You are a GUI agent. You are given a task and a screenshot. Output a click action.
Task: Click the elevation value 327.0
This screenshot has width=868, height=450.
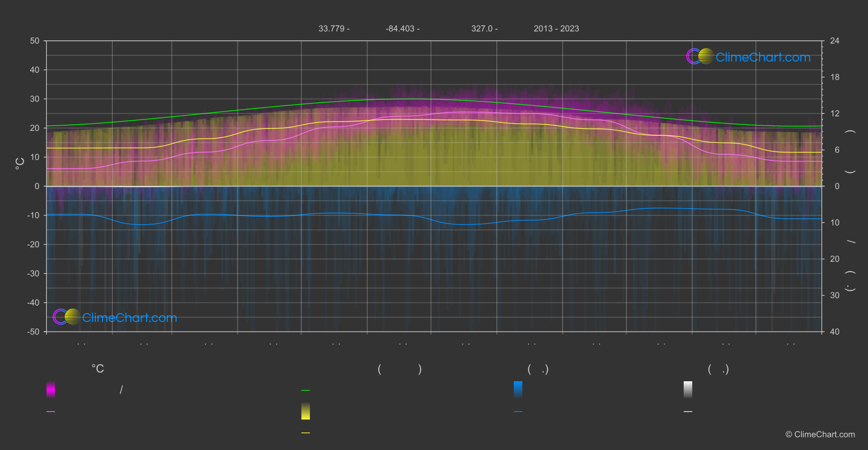482,28
